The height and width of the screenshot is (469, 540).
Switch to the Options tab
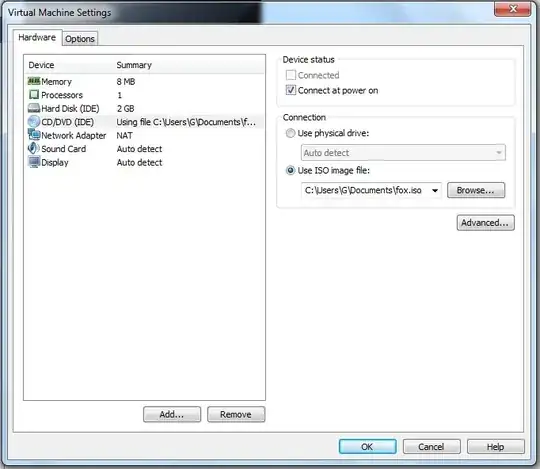click(x=80, y=39)
